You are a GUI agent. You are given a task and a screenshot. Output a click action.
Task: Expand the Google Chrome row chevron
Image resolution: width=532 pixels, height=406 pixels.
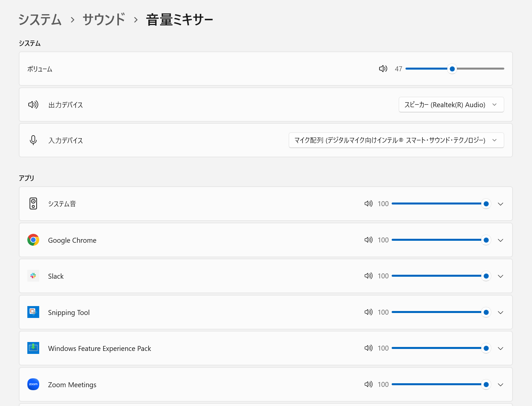pyautogui.click(x=500, y=240)
